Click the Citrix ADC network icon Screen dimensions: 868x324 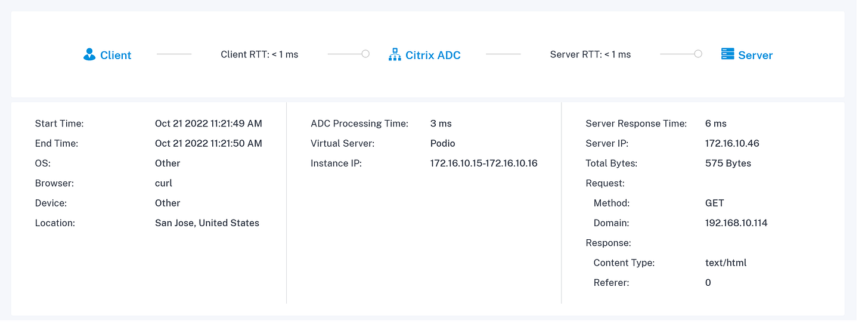click(395, 55)
